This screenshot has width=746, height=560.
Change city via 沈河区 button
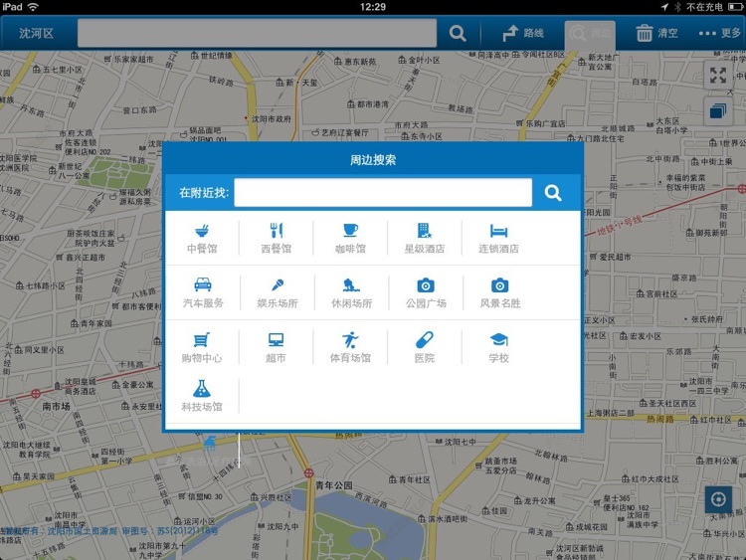pyautogui.click(x=36, y=33)
